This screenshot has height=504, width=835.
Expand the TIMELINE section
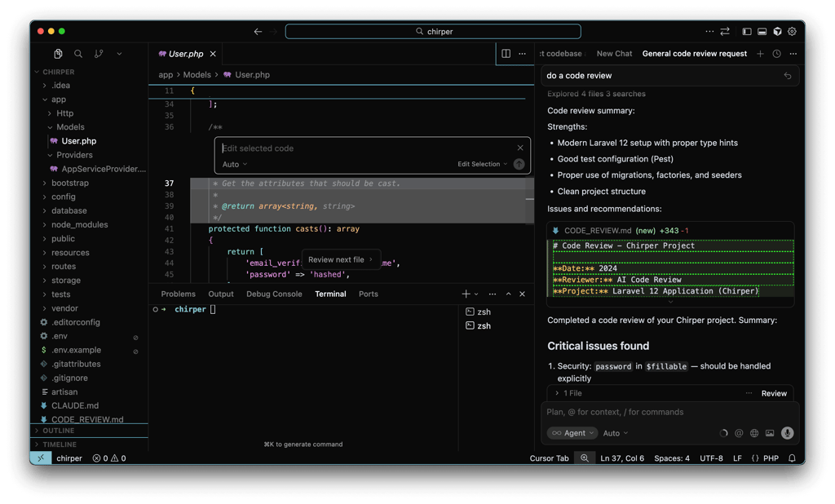pyautogui.click(x=59, y=444)
